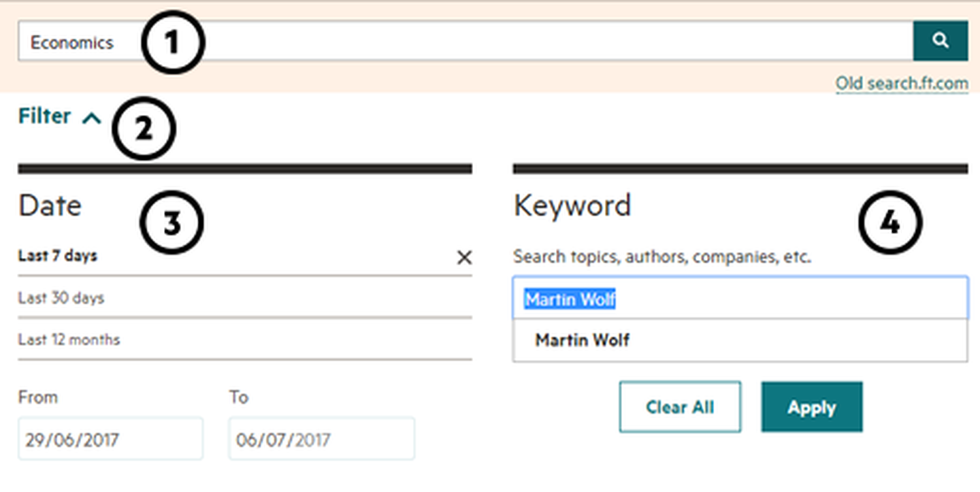Click the Filter menu label
980x492 pixels.
coord(44,116)
